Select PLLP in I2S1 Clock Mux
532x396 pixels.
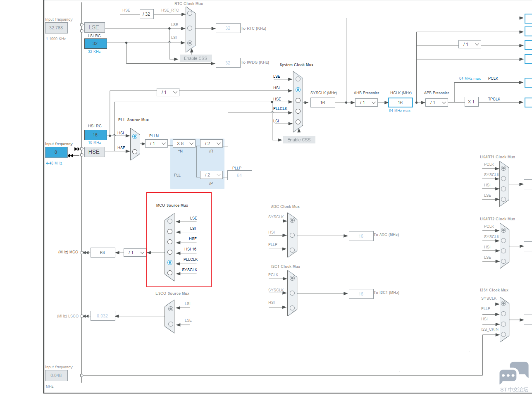503,314
